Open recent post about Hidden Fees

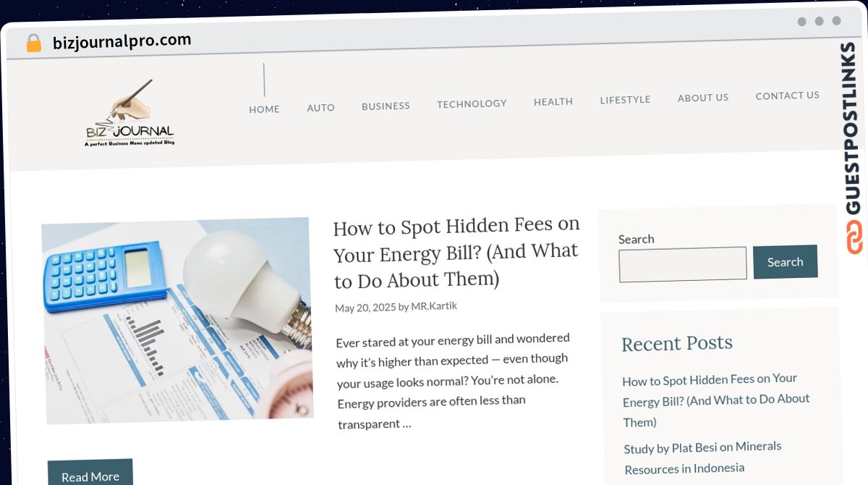point(715,400)
